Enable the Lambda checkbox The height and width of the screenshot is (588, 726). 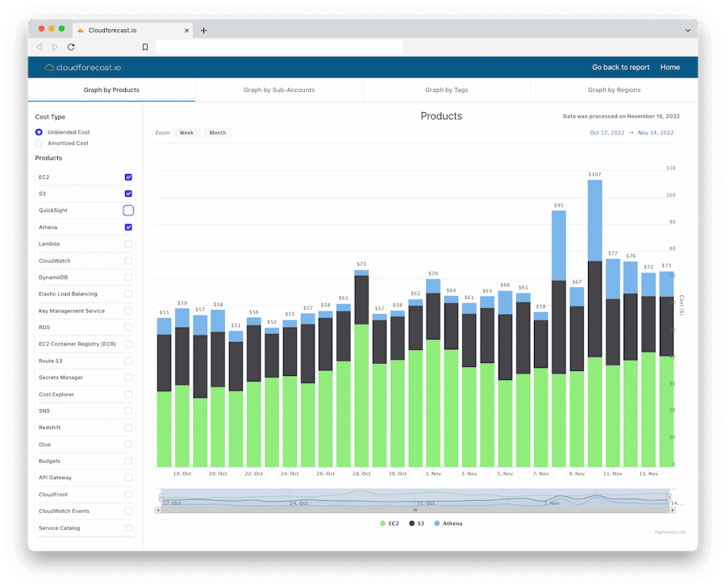(x=128, y=244)
